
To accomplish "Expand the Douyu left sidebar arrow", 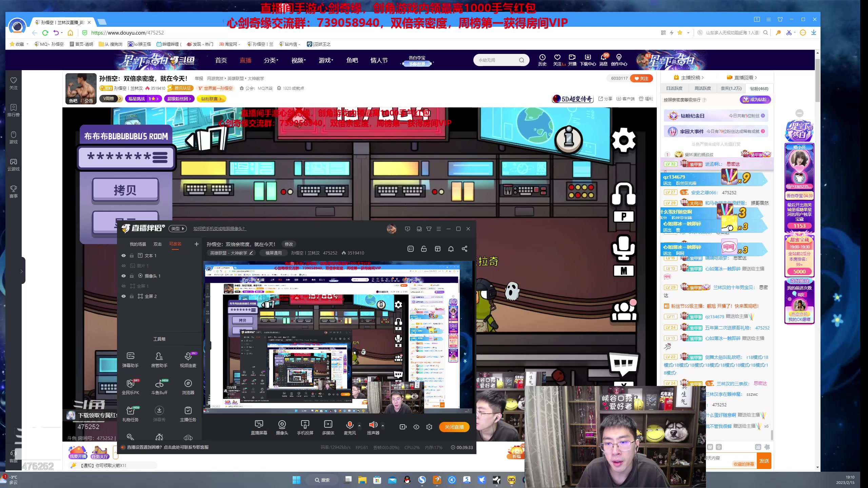I will click(21, 271).
